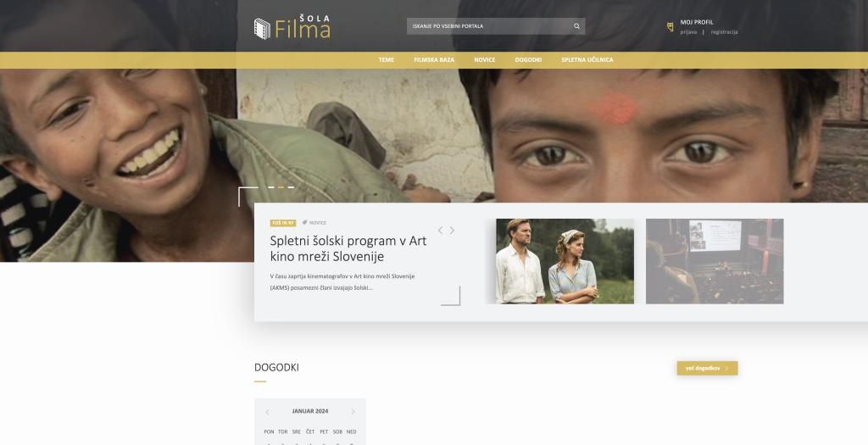Open the Teme menu
The height and width of the screenshot is (445, 868).
pyautogui.click(x=386, y=60)
